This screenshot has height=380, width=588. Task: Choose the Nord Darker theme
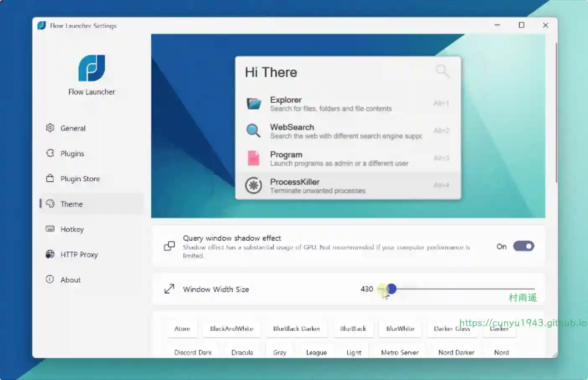(456, 353)
